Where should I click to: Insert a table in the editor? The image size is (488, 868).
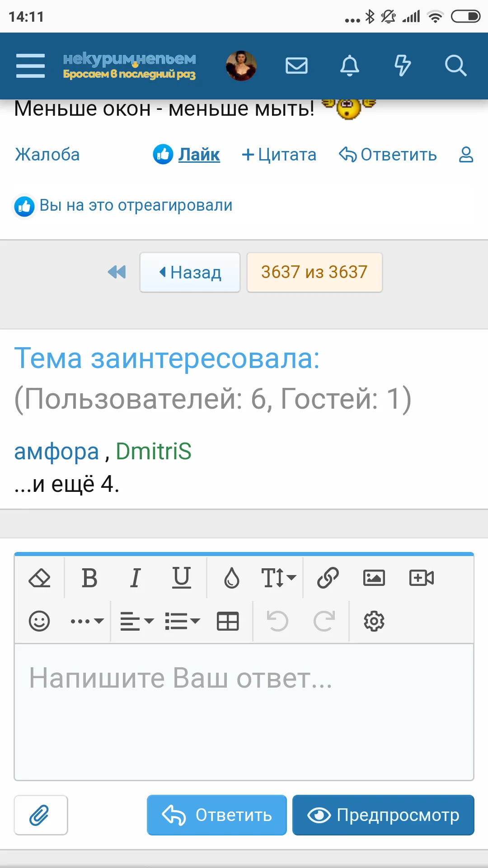click(228, 621)
